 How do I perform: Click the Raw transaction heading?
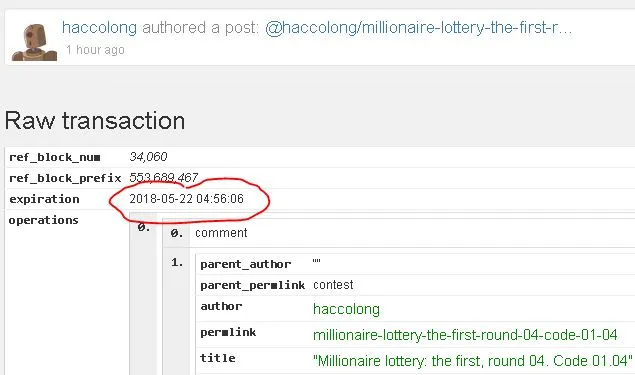(x=95, y=121)
